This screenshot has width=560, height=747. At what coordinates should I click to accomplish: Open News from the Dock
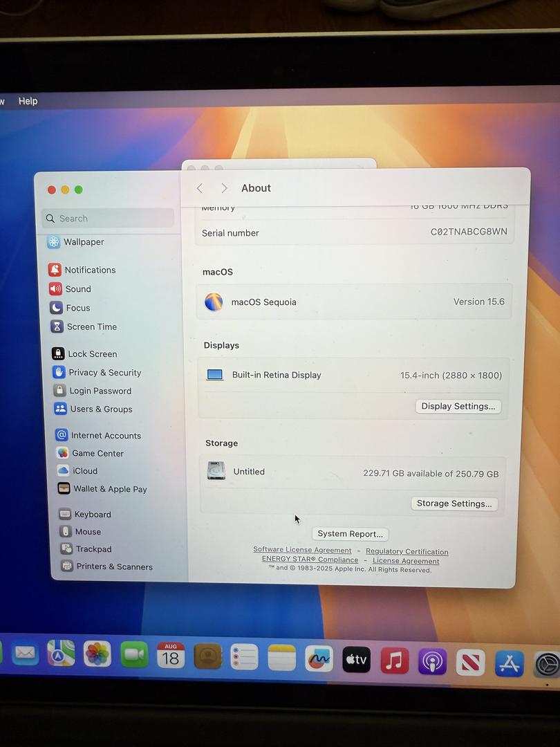(471, 663)
